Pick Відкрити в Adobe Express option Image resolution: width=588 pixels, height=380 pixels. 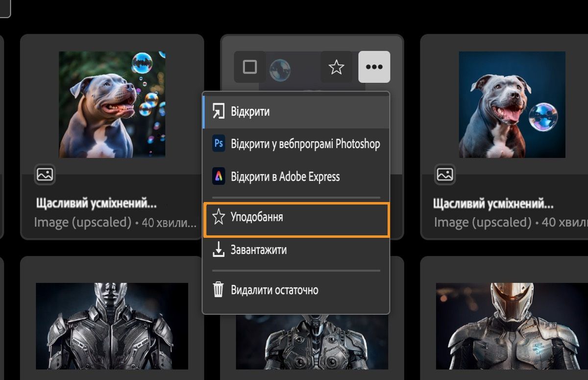point(296,177)
